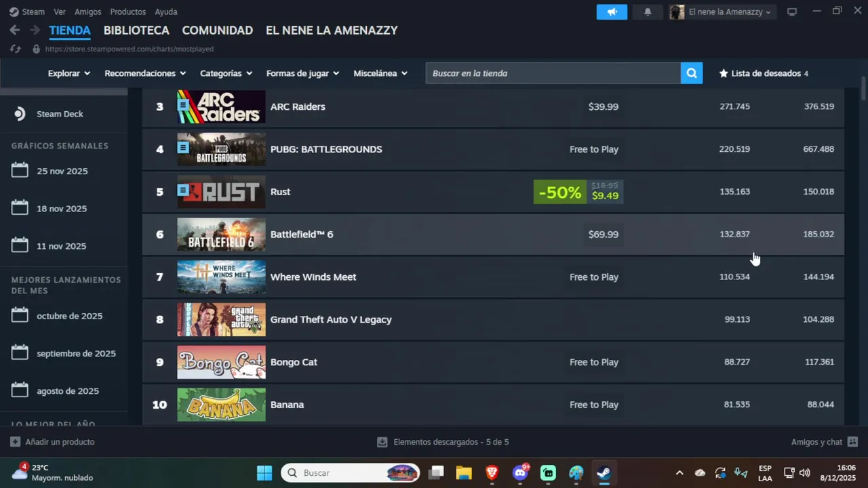Click the Windows Start button

click(264, 472)
